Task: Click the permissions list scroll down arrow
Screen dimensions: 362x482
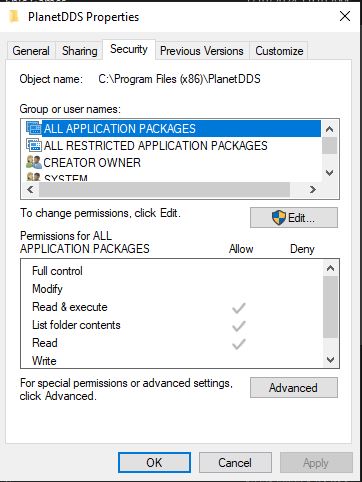Action: coord(330,360)
